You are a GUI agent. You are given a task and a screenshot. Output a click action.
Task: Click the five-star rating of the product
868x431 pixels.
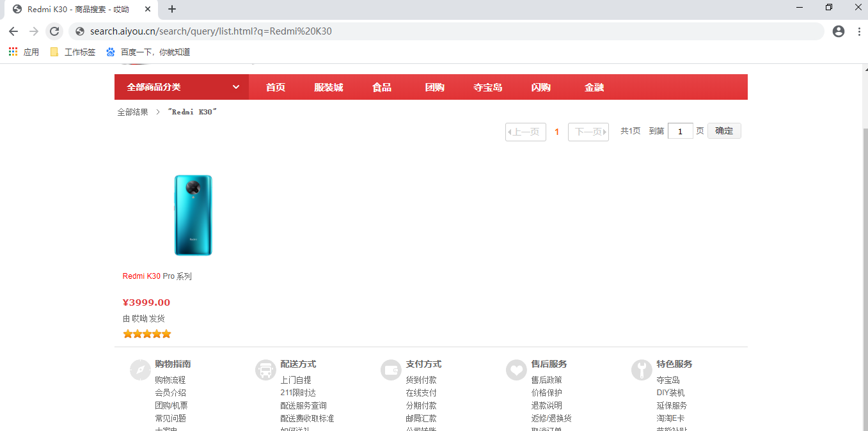pyautogui.click(x=147, y=334)
